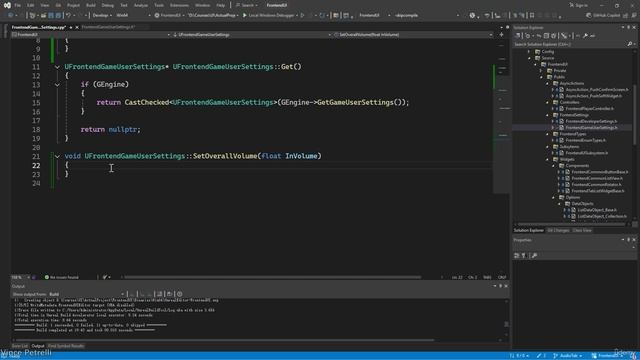Collapse SetOverallVolume function at line 21
This screenshot has height=360, width=640.
pos(57,156)
